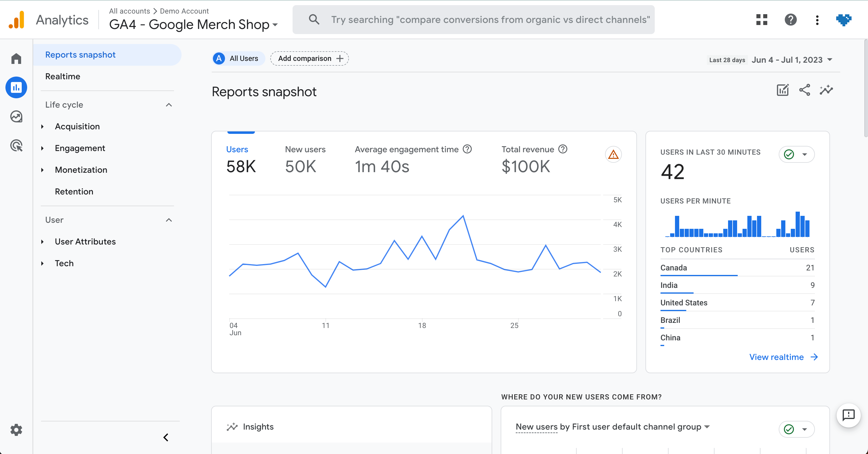Click View realtime link

click(x=784, y=357)
